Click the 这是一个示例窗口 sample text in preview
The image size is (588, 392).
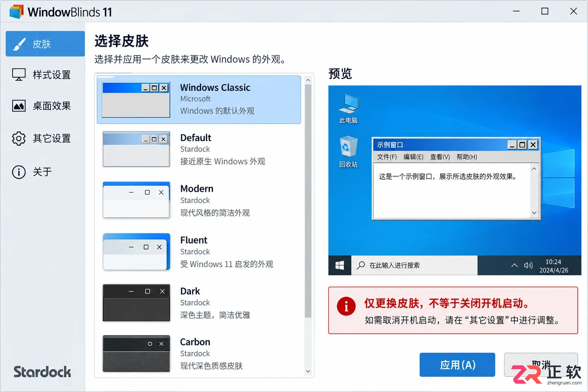pos(448,177)
